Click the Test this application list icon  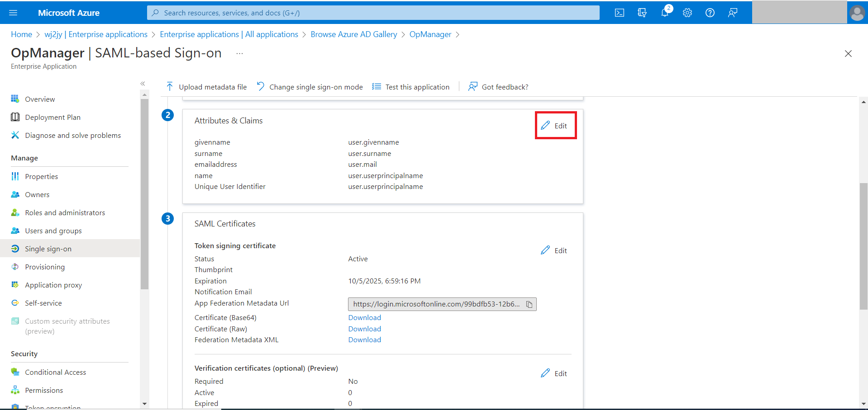pyautogui.click(x=376, y=86)
